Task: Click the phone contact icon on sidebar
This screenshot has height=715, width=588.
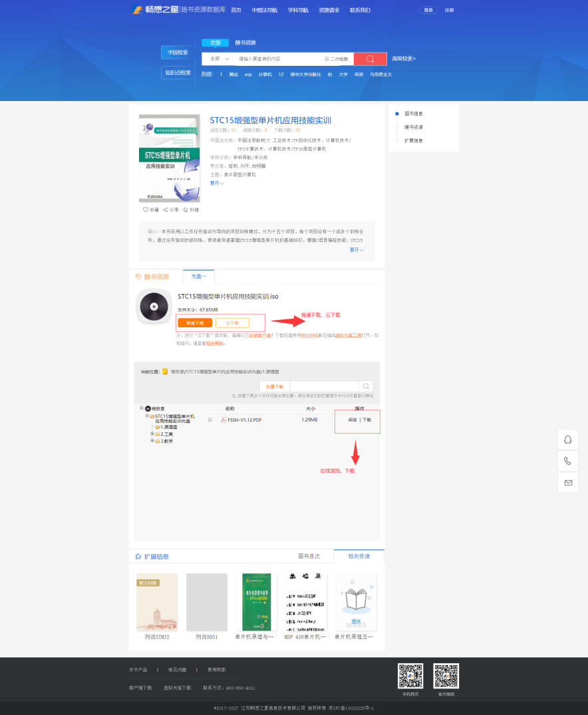Action: [x=568, y=461]
